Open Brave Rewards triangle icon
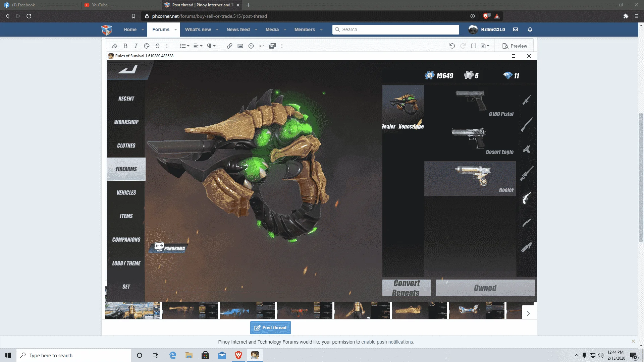This screenshot has height=362, width=644. [497, 16]
